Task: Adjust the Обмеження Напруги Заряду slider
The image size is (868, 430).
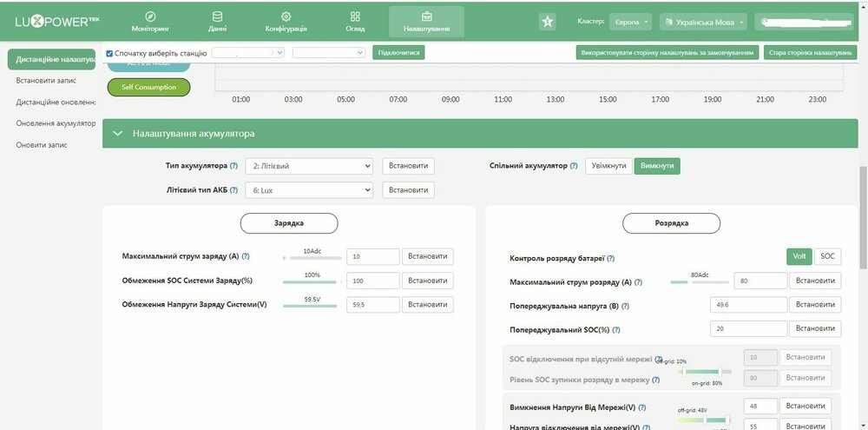Action: coord(312,306)
